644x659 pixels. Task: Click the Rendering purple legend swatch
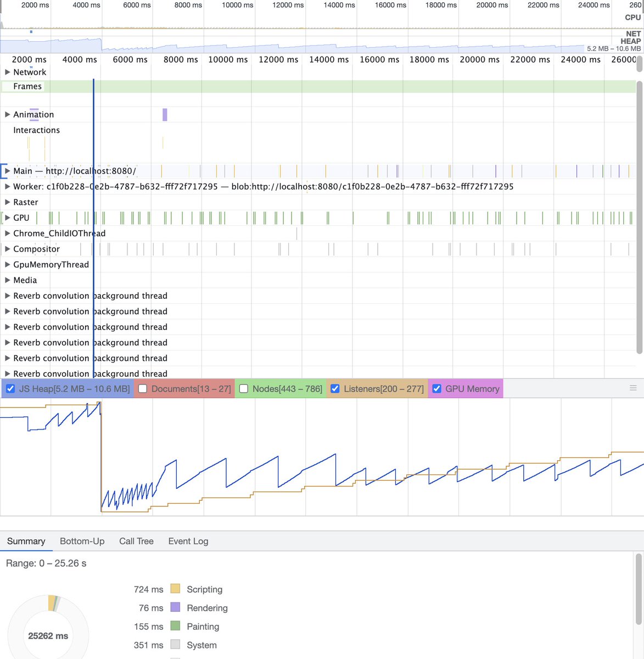click(175, 607)
